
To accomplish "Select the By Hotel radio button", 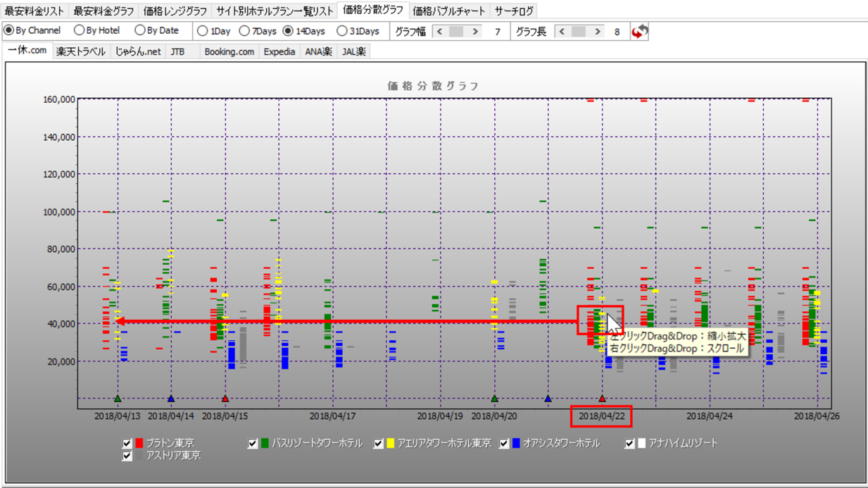I will pyautogui.click(x=80, y=31).
